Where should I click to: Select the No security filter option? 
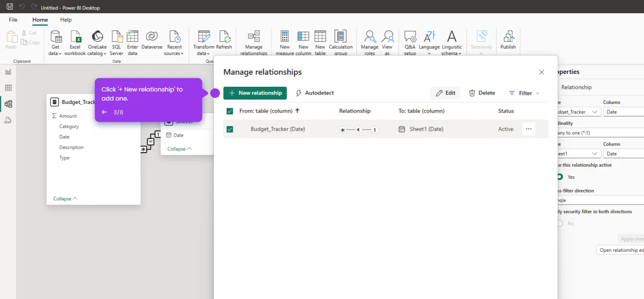[x=560, y=223]
